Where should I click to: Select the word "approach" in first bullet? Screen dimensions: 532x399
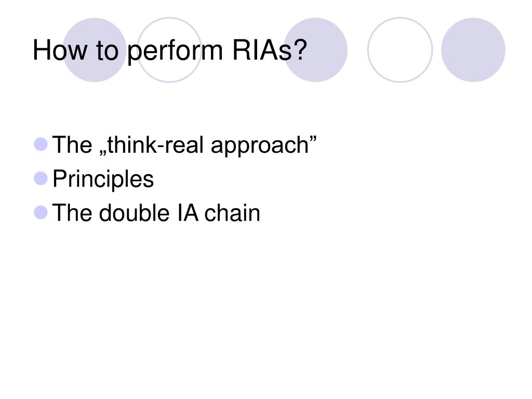[x=260, y=146]
